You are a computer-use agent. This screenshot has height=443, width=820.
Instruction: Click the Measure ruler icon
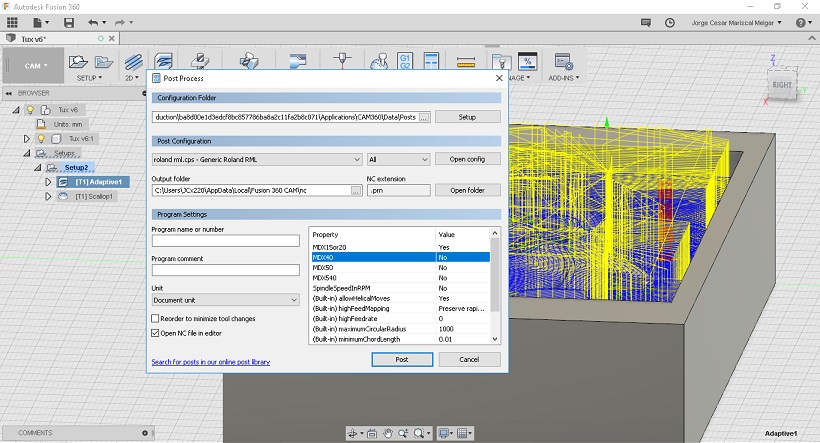pos(465,62)
